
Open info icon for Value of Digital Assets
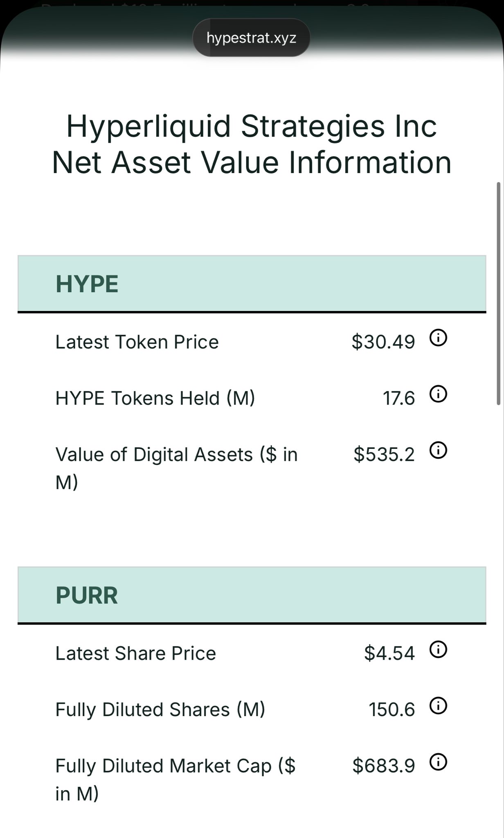pyautogui.click(x=438, y=451)
